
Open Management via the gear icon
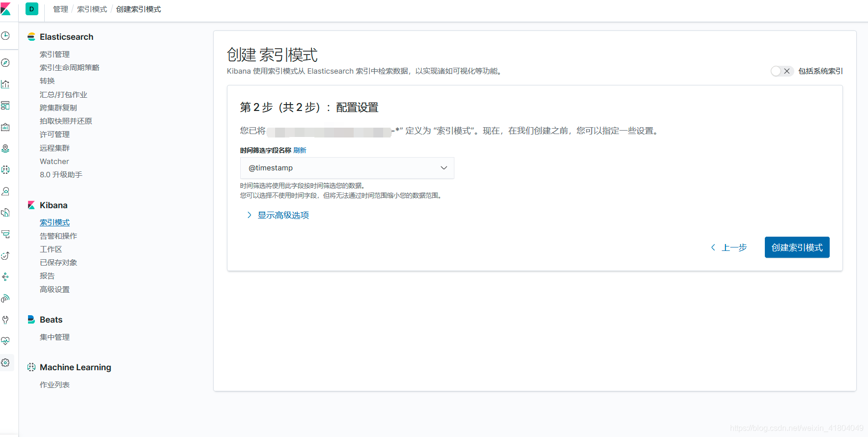coord(5,362)
